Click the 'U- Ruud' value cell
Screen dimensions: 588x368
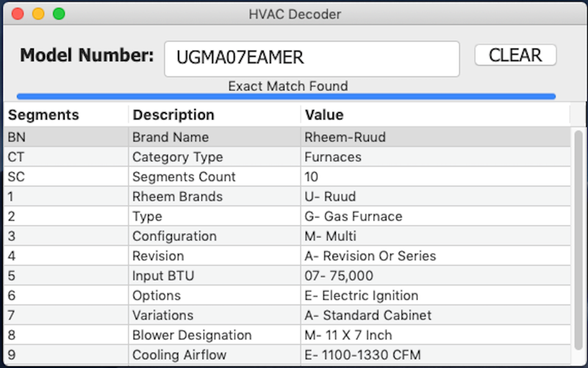(x=435, y=197)
